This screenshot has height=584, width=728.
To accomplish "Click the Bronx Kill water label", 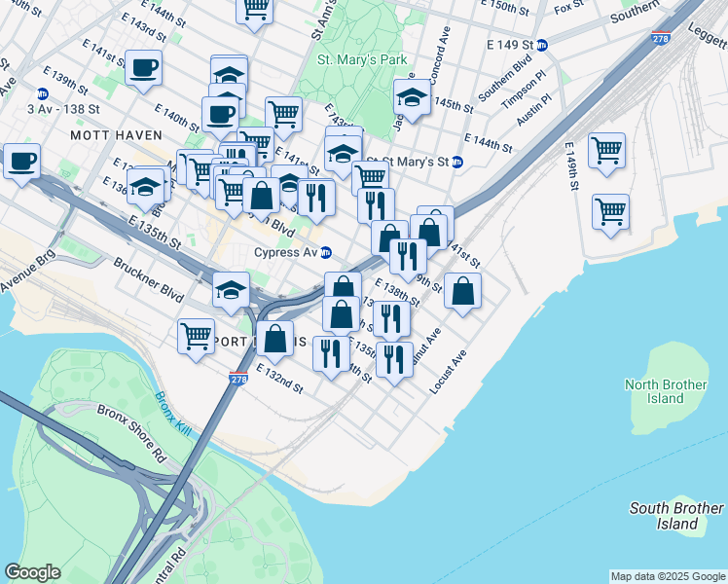I will click(172, 414).
